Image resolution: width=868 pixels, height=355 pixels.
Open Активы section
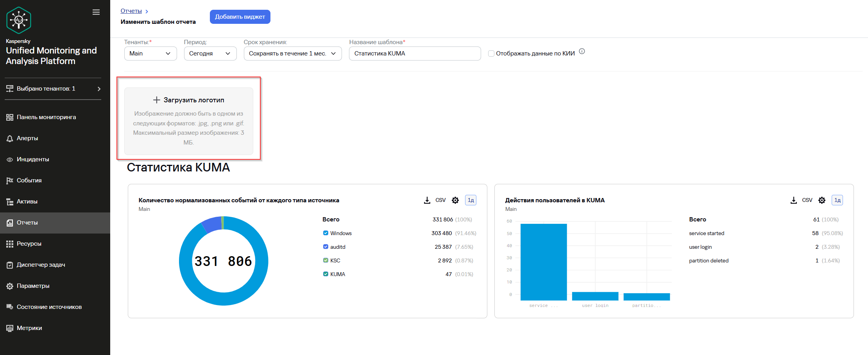tap(55, 202)
